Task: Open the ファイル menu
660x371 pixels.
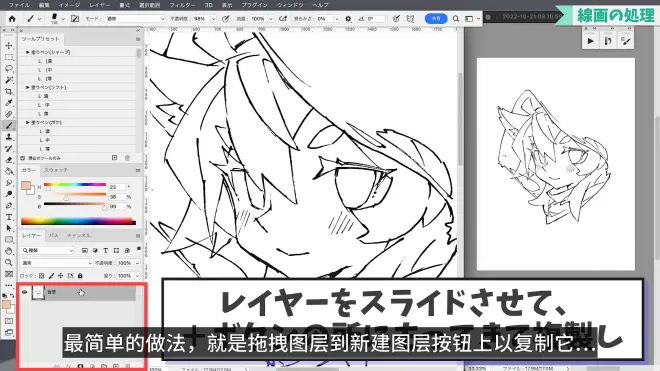Action: pyautogui.click(x=19, y=5)
